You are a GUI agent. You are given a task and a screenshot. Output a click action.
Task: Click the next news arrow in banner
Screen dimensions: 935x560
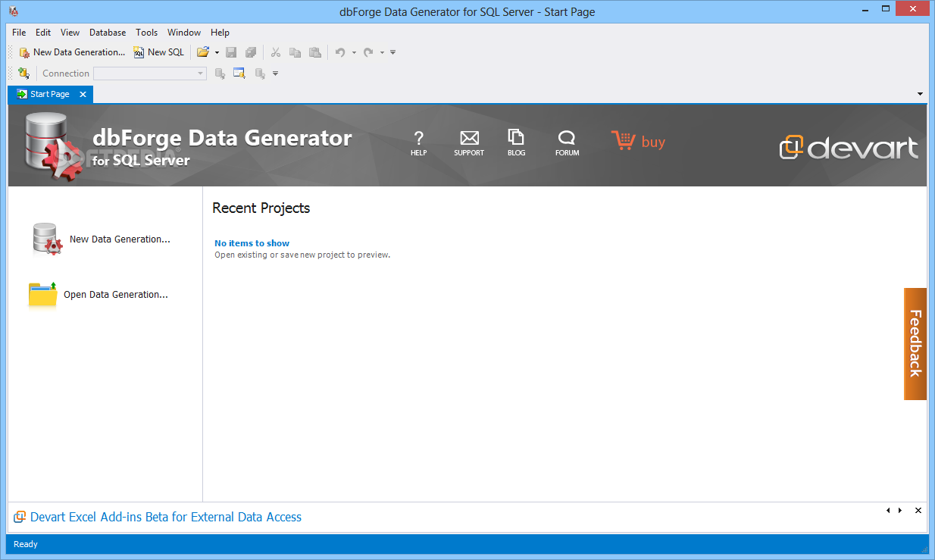point(900,511)
